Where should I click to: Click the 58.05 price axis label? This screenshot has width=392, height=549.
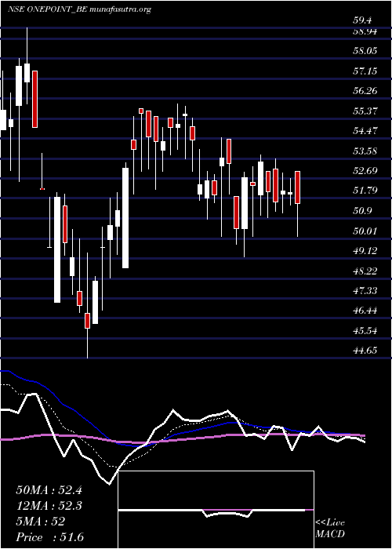click(365, 51)
